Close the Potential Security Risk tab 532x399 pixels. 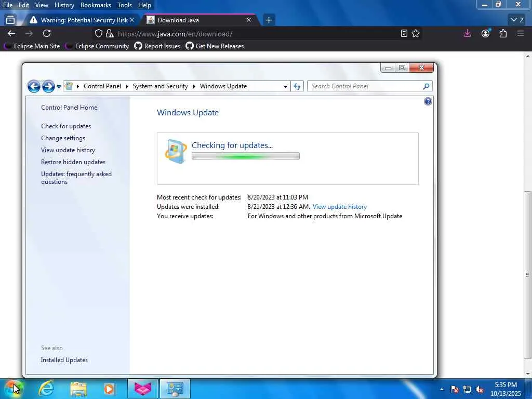(x=132, y=20)
